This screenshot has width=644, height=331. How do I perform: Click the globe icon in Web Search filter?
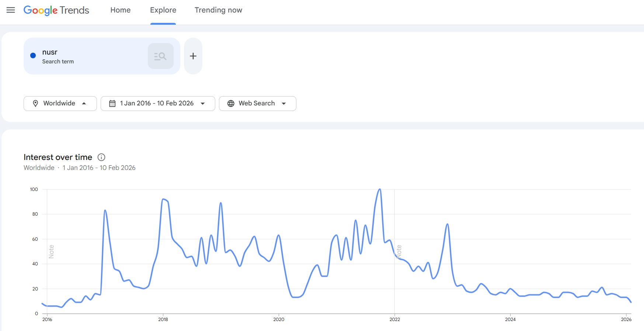(x=231, y=104)
